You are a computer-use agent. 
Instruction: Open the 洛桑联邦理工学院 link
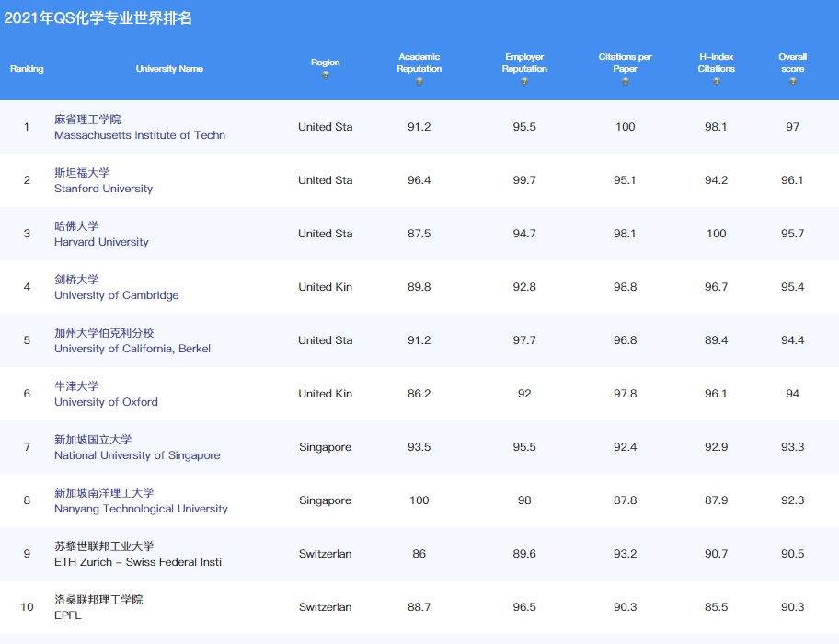tap(98, 600)
